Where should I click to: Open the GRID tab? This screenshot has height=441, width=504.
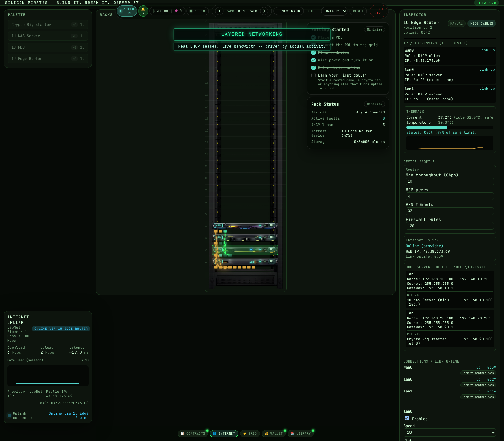point(250,434)
